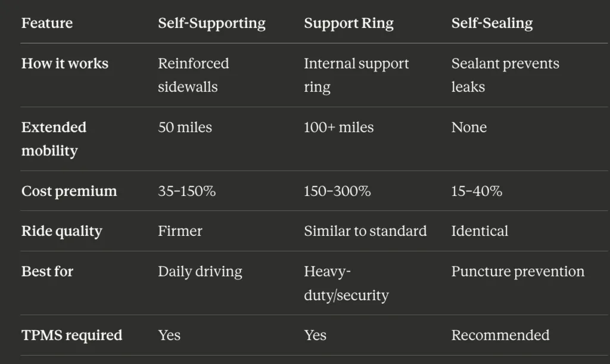Viewport: 610px width, 364px height.
Task: Click the 'Internal support ring' cell
Action: (356, 75)
